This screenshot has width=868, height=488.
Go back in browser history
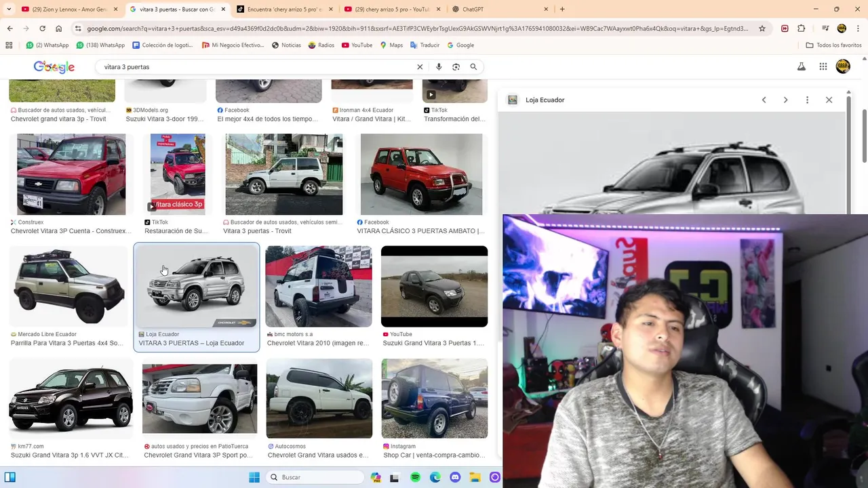9,28
